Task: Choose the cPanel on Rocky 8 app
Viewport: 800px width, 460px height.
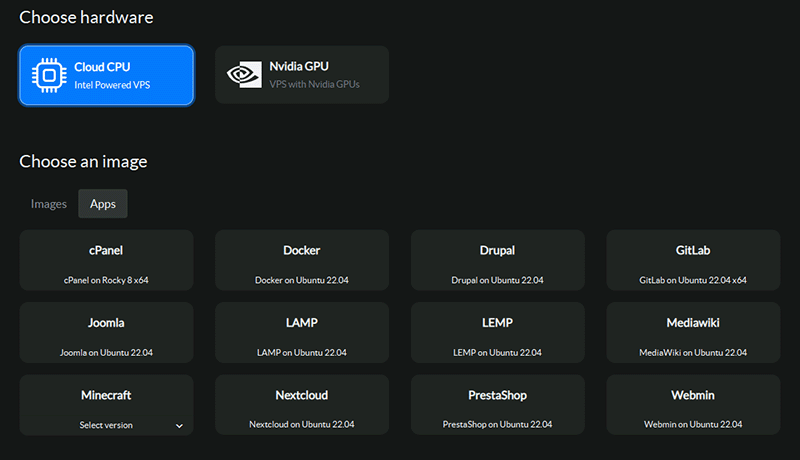Action: coord(106,260)
